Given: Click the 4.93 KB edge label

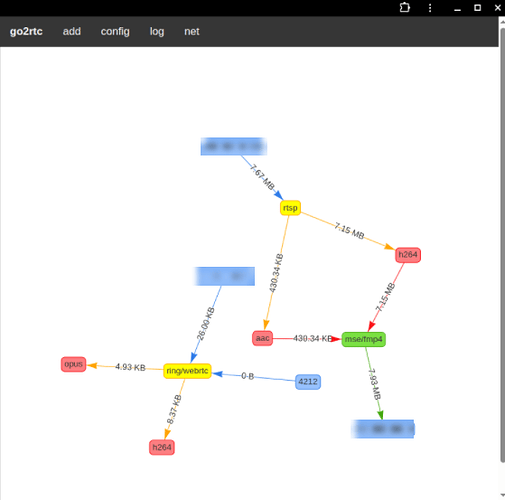Looking at the screenshot, I should tap(130, 367).
